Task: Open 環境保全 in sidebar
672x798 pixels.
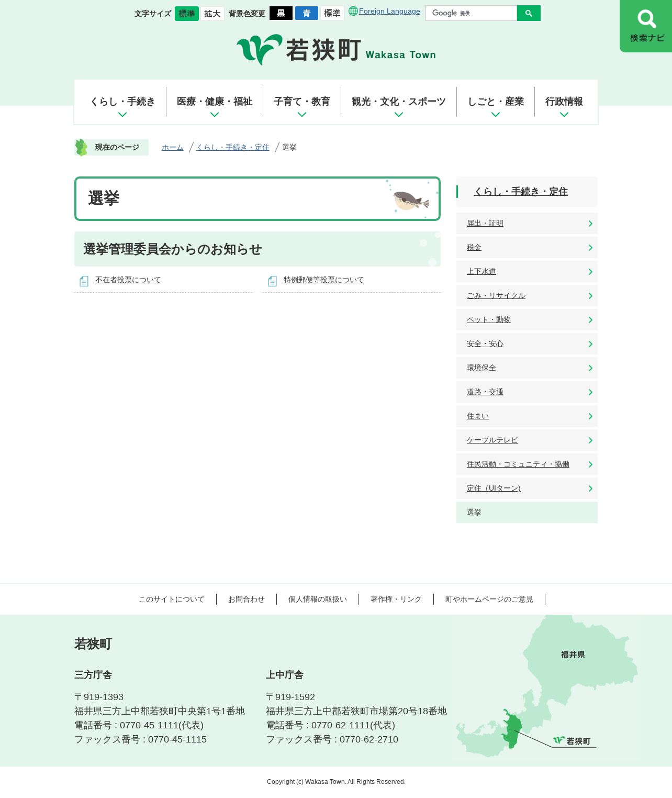Action: point(527,368)
